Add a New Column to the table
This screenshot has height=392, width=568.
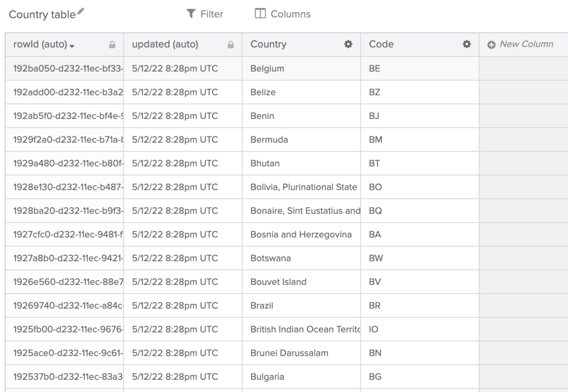coord(526,44)
